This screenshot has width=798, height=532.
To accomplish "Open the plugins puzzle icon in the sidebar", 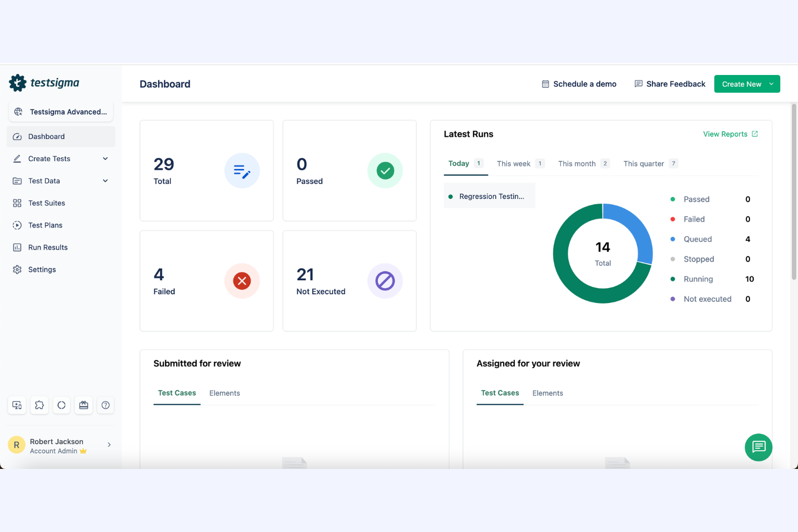I will click(x=39, y=405).
